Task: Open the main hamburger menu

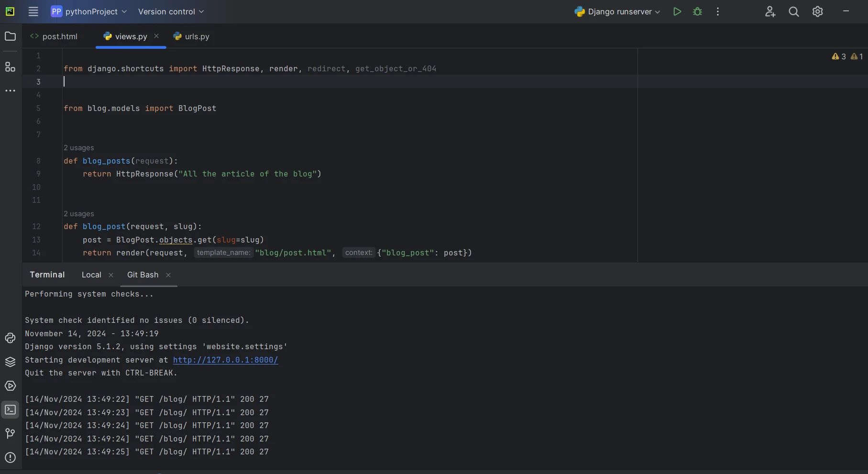Action: pos(33,11)
